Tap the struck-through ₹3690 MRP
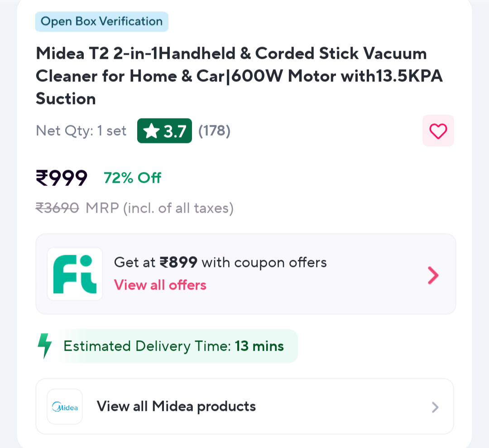The image size is (489, 448). (58, 208)
